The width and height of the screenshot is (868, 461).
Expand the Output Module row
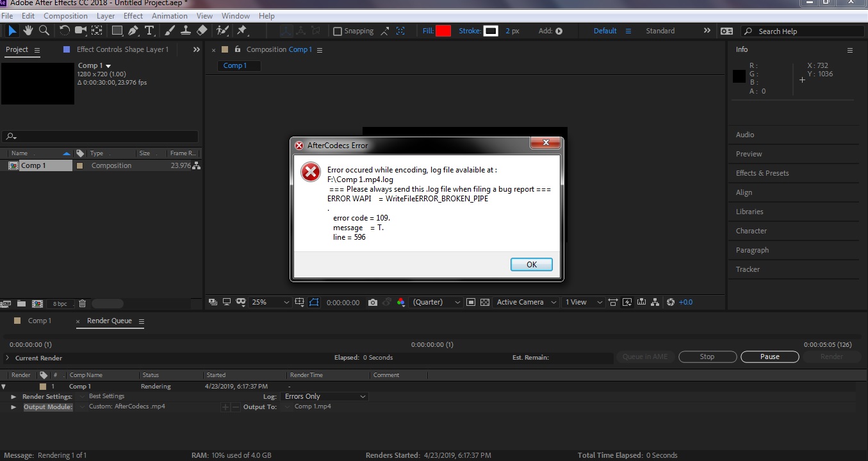(x=13, y=407)
